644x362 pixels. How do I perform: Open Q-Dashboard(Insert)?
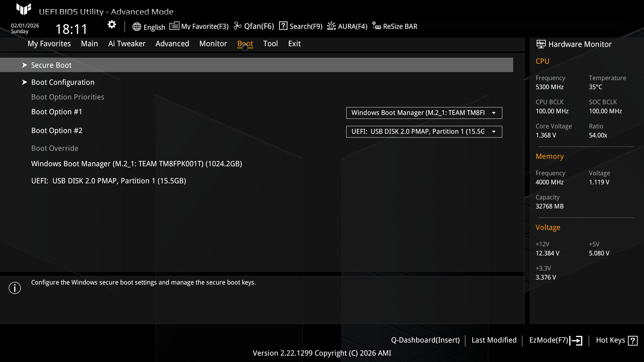[425, 340]
